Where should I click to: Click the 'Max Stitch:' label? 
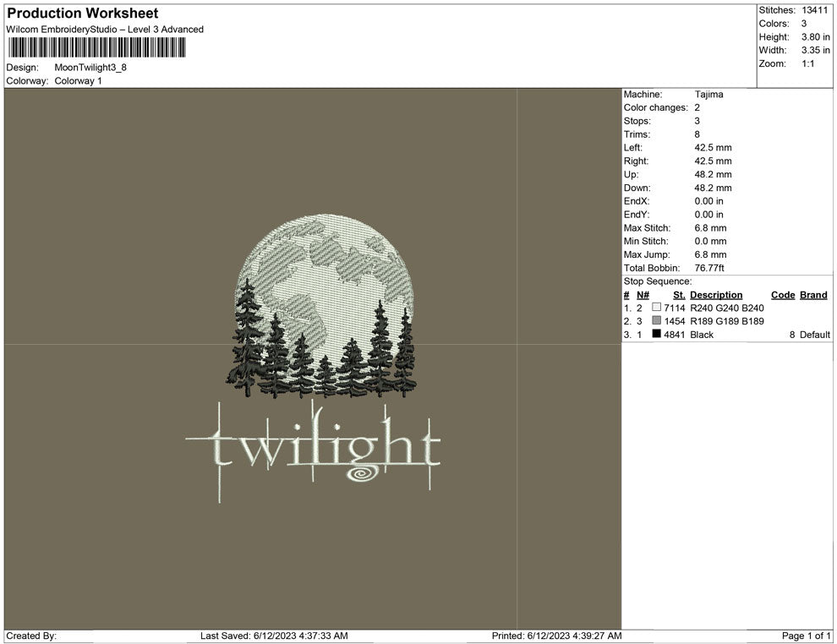point(647,227)
